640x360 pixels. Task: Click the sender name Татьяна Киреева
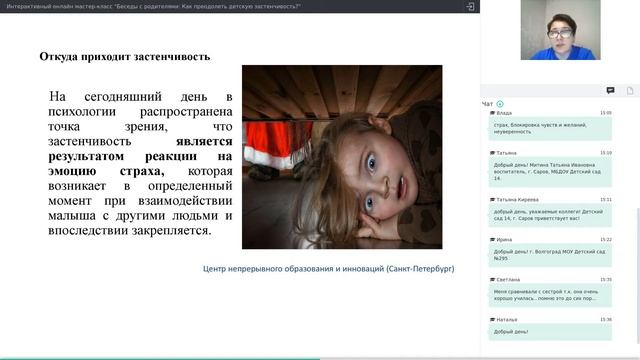[518, 200]
